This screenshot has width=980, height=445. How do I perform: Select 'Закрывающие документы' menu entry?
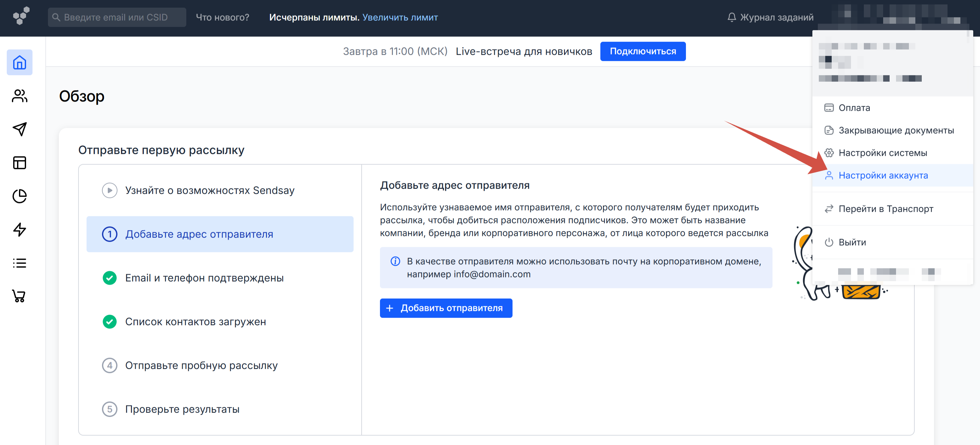[896, 130]
